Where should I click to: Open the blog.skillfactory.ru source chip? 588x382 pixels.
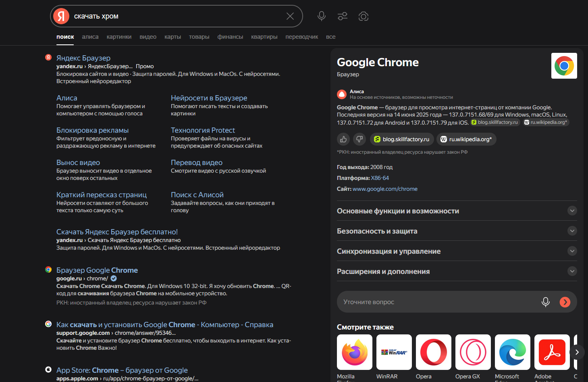402,139
